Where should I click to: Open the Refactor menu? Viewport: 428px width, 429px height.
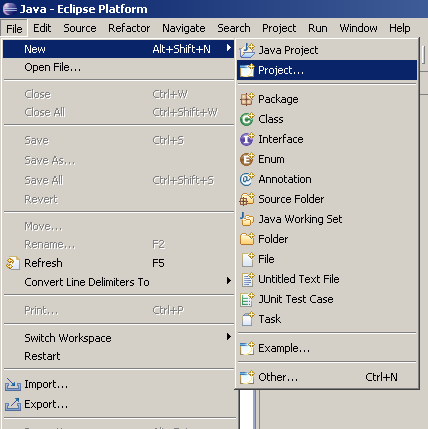129,28
